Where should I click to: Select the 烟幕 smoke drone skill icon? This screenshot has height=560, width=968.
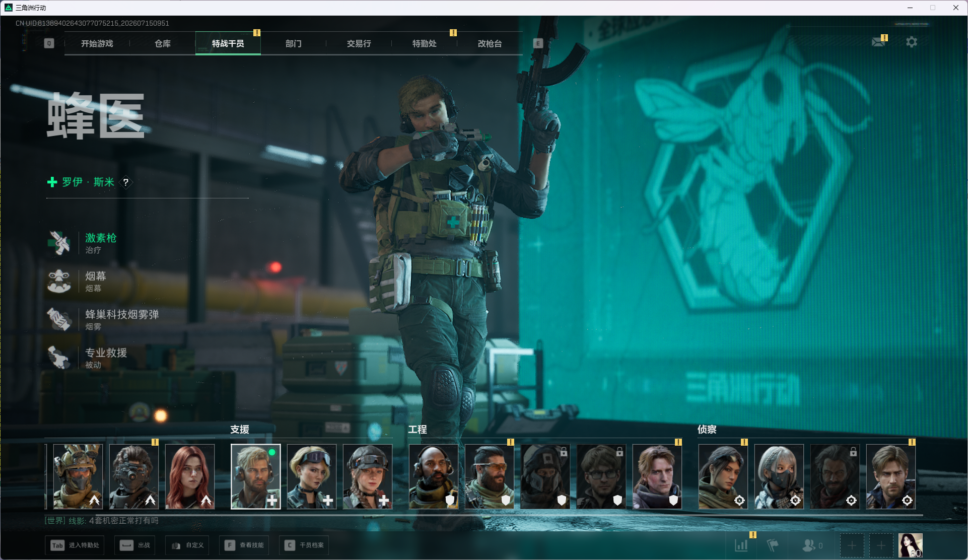click(59, 281)
